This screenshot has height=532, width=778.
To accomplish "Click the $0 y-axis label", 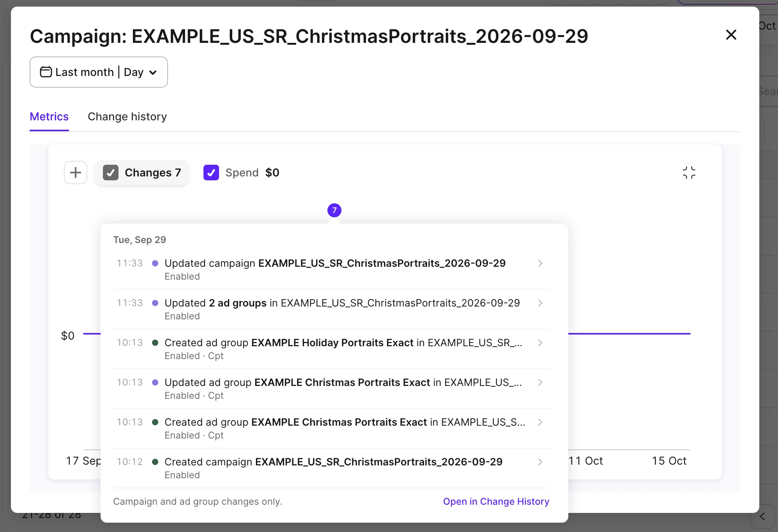I will tap(68, 335).
